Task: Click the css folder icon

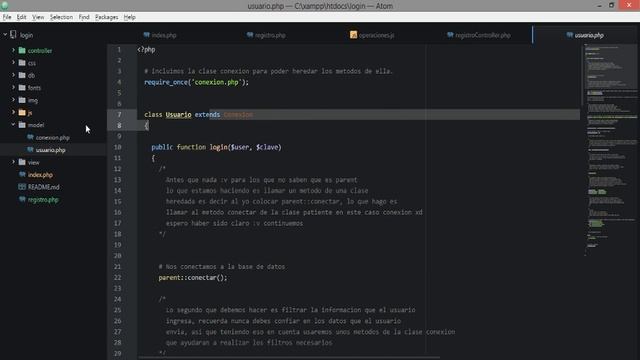Action: tap(22, 63)
